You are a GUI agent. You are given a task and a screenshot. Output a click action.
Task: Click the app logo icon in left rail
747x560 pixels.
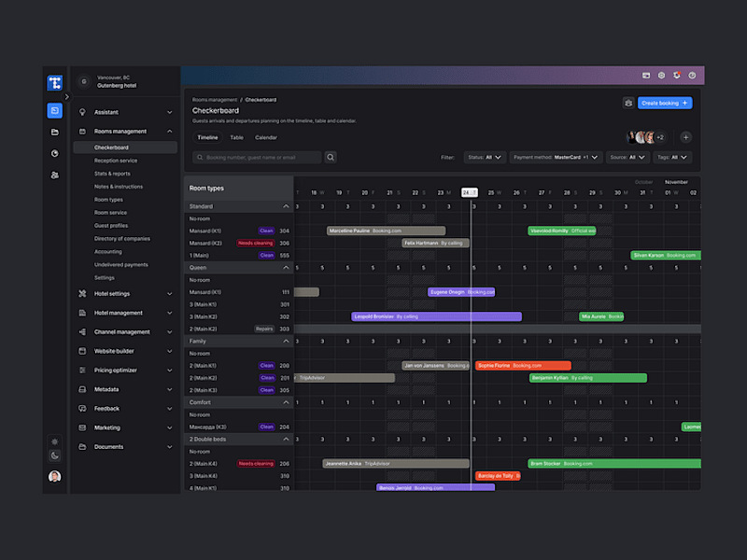click(55, 83)
